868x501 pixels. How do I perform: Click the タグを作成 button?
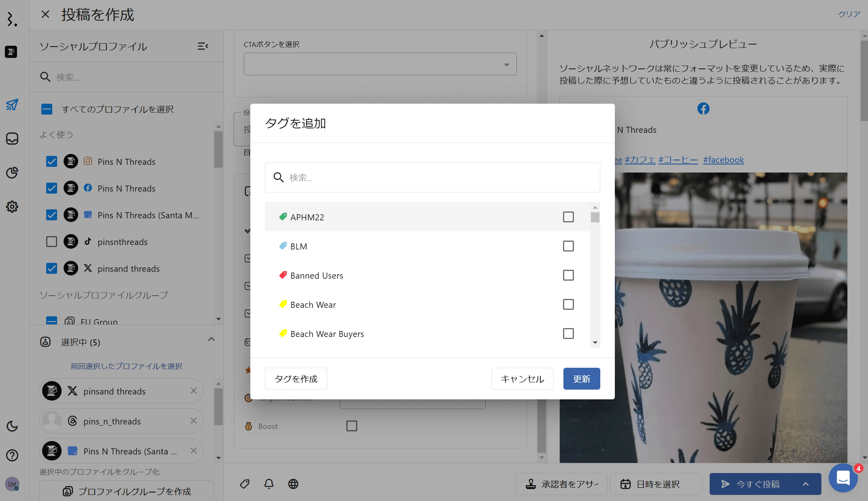point(296,379)
